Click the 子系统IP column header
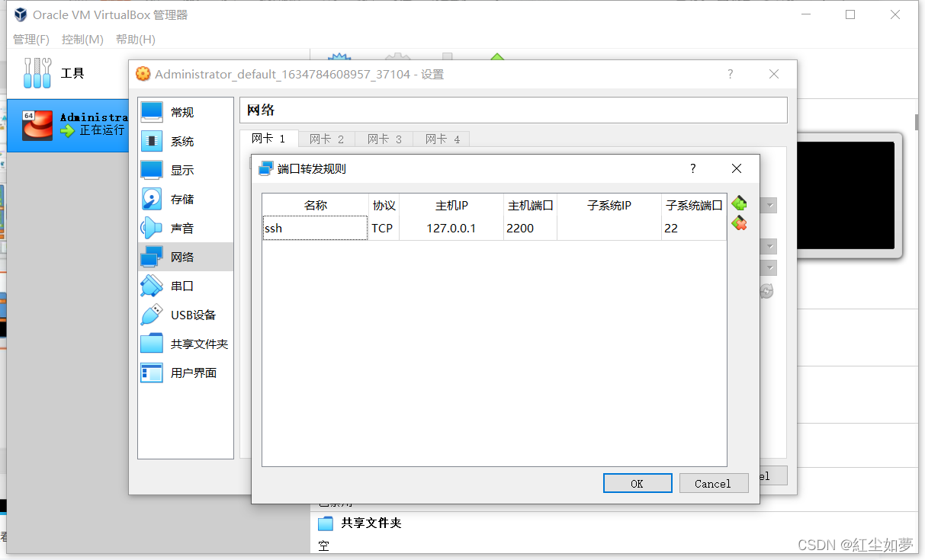Screen dimensions: 925x560 (609, 205)
